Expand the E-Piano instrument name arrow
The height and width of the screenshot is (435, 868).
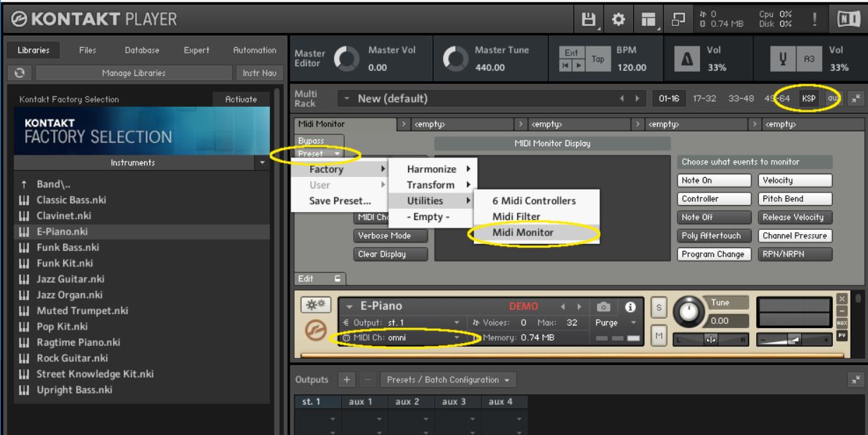point(350,307)
